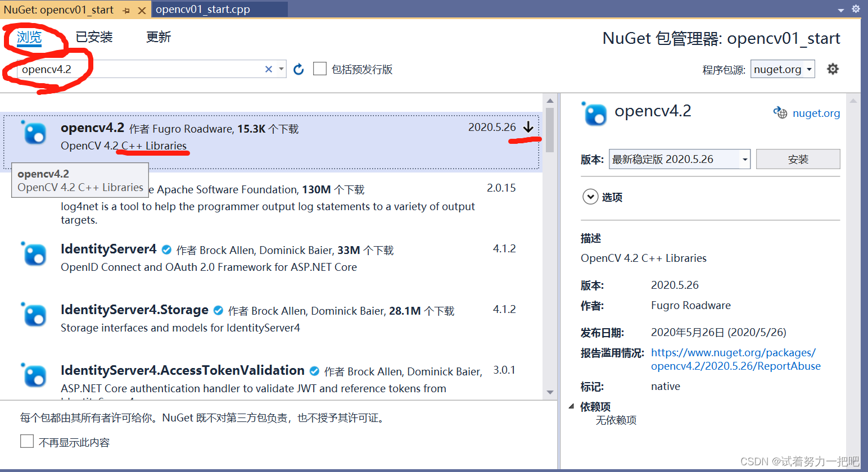Expand the 选项 (Options) section

coord(590,197)
